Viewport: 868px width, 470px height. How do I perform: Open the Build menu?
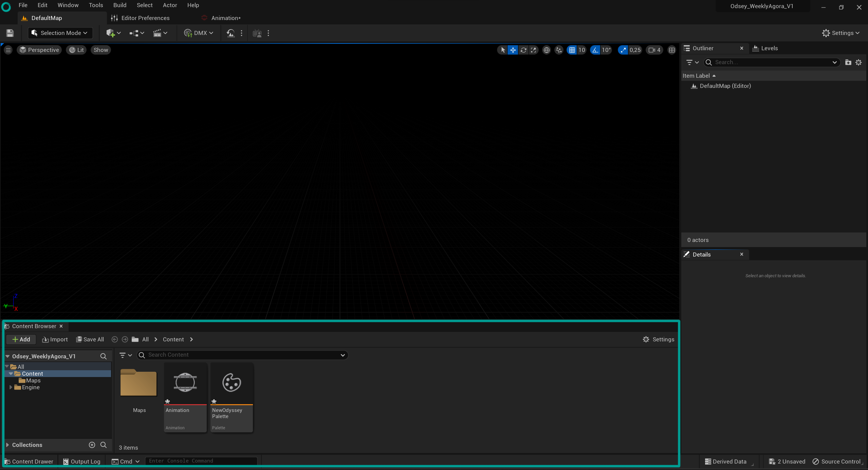click(119, 5)
